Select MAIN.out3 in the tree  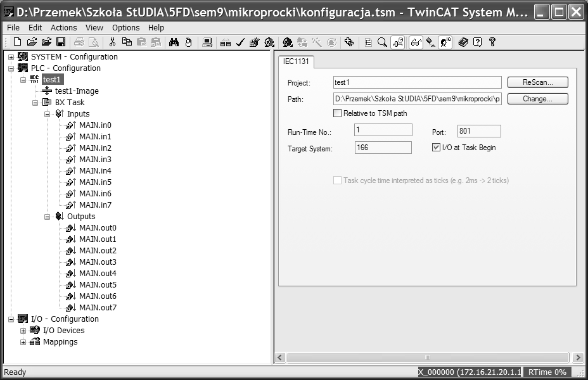[98, 262]
